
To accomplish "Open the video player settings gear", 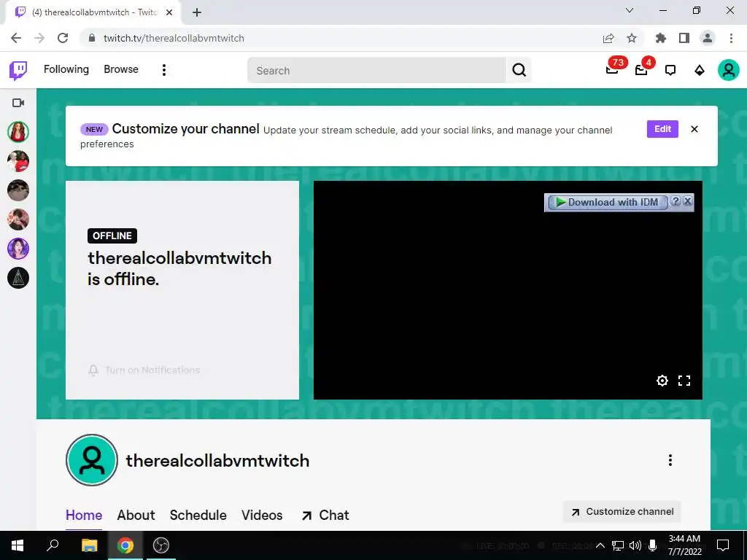I will pos(662,381).
